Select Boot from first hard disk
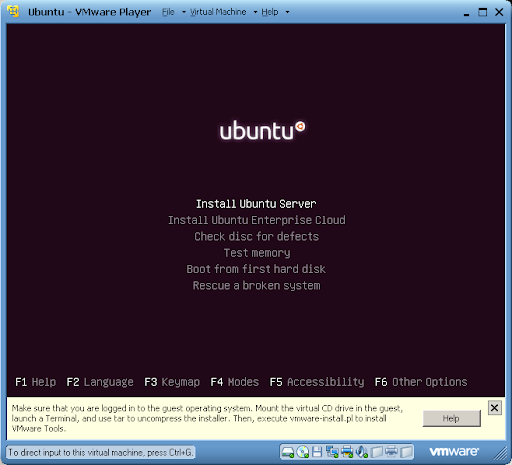This screenshot has width=512, height=465. point(256,269)
